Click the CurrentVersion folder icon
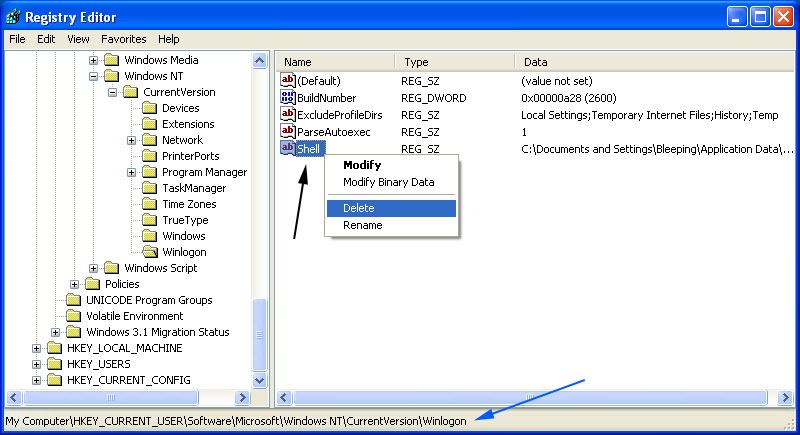This screenshot has width=800, height=435. [131, 92]
